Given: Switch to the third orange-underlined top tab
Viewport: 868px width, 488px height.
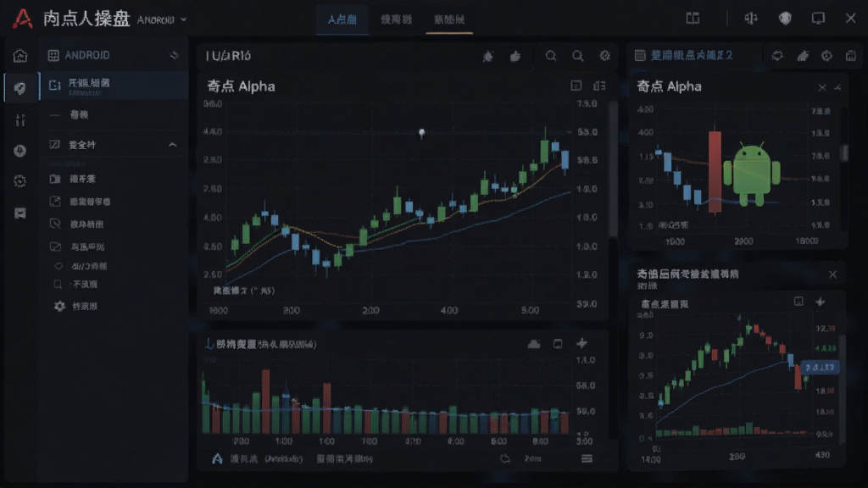Looking at the screenshot, I should (449, 20).
